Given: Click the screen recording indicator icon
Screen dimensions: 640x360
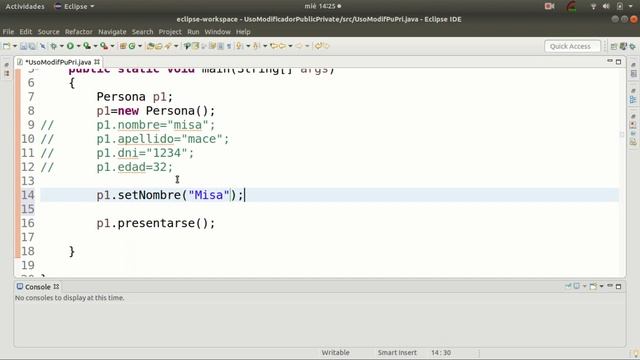Looking at the screenshot, I should [x=549, y=6].
